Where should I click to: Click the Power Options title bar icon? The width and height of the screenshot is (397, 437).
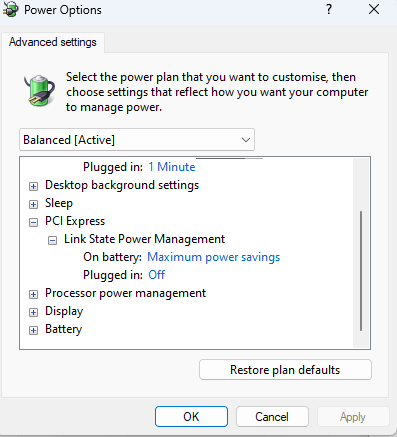pyautogui.click(x=10, y=9)
